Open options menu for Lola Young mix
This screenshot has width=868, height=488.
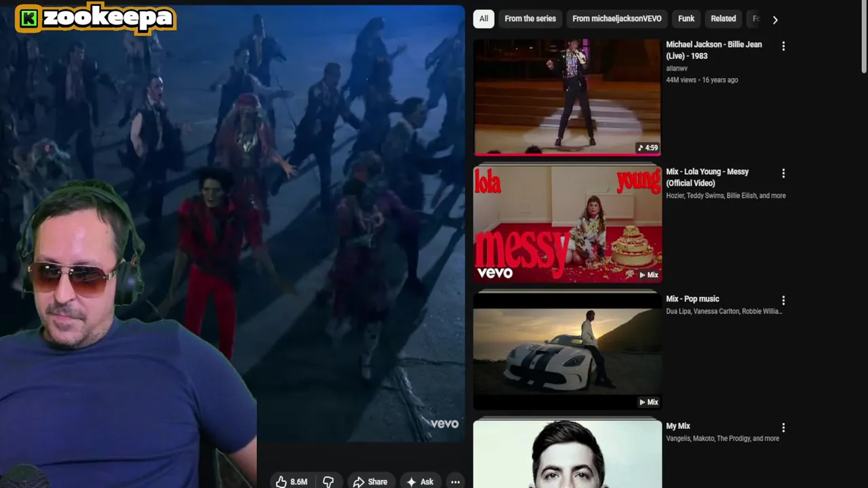tap(783, 174)
